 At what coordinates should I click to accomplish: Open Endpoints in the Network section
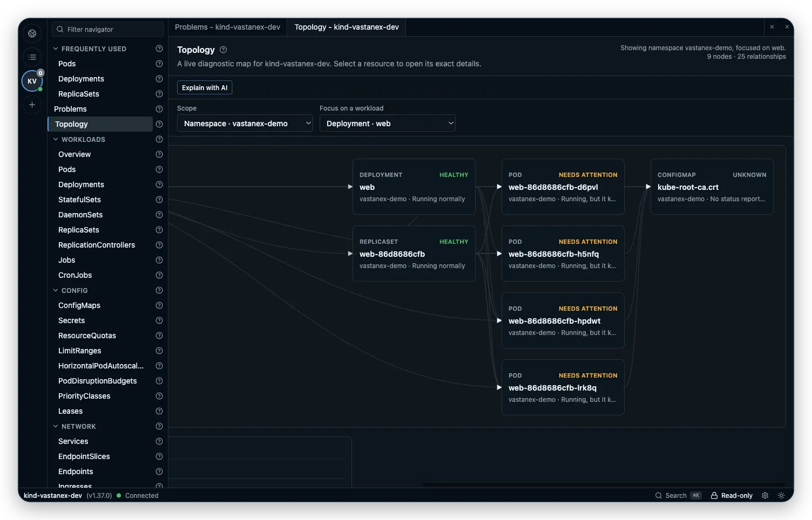point(76,471)
